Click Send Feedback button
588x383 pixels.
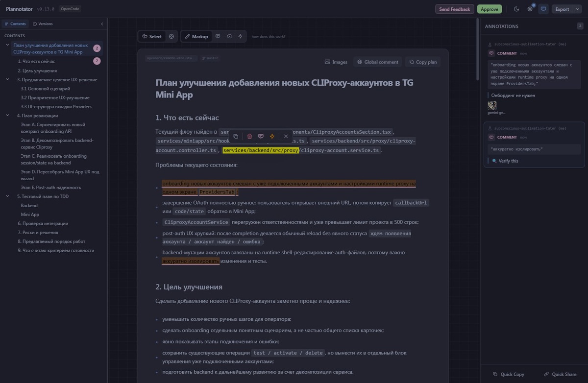point(454,9)
